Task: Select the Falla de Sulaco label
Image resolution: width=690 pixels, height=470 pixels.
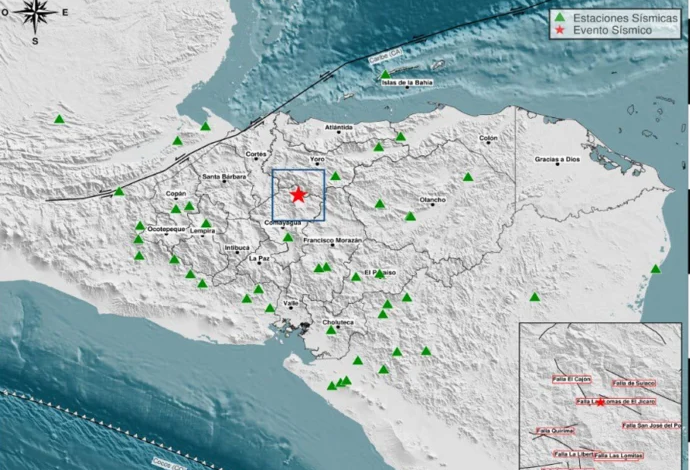Action: pyautogui.click(x=632, y=382)
